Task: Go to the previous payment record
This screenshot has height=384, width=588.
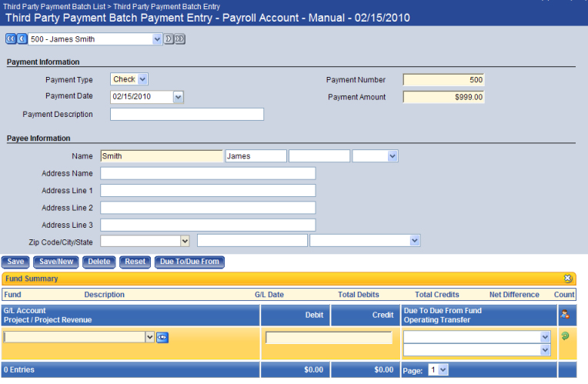Action: tap(22, 38)
